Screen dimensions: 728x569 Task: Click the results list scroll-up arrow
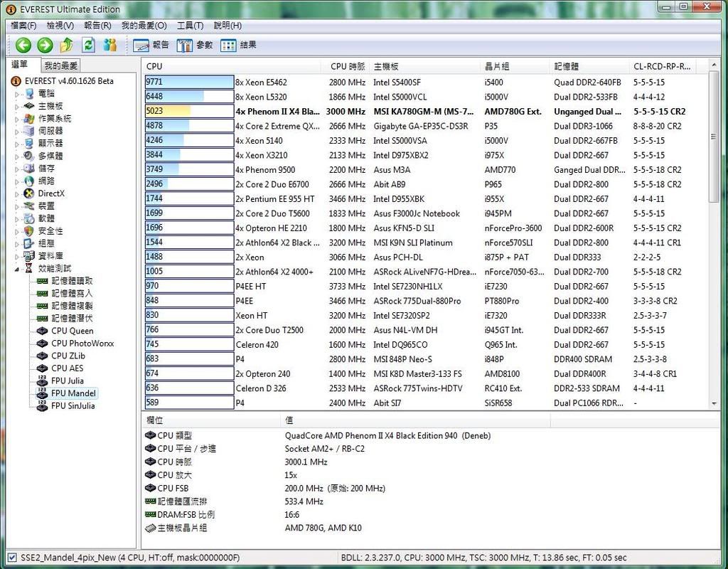pos(714,65)
